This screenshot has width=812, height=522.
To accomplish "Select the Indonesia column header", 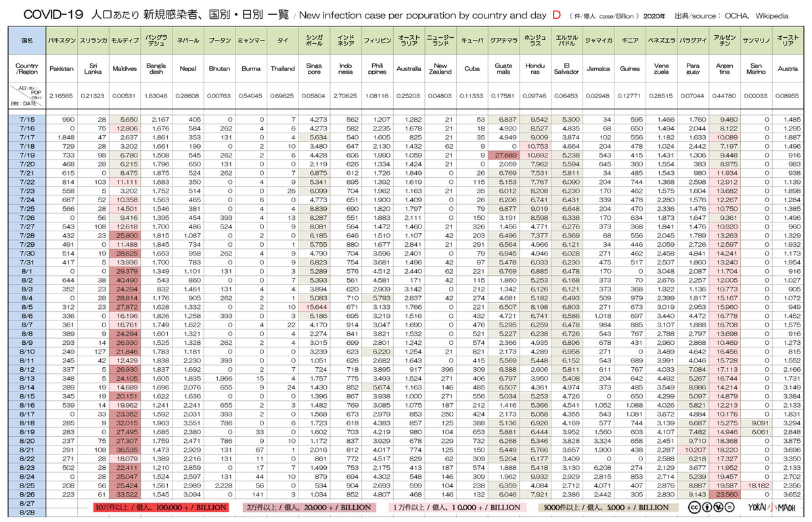I will [x=346, y=69].
